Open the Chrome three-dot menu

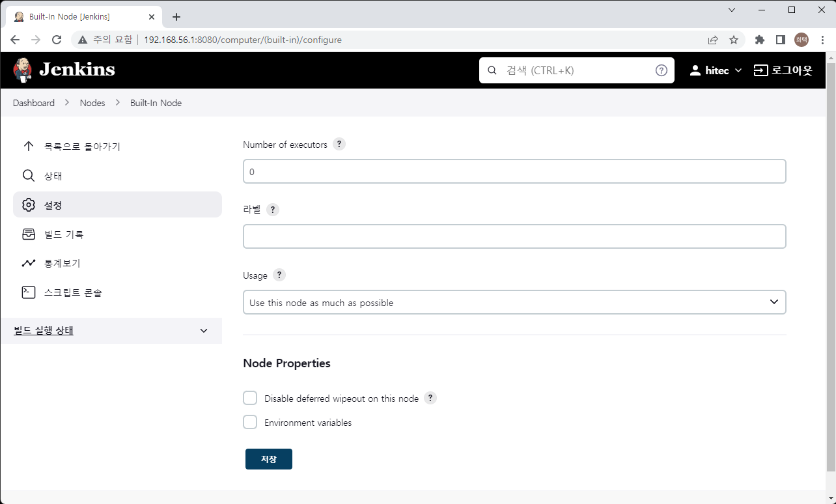(x=821, y=40)
